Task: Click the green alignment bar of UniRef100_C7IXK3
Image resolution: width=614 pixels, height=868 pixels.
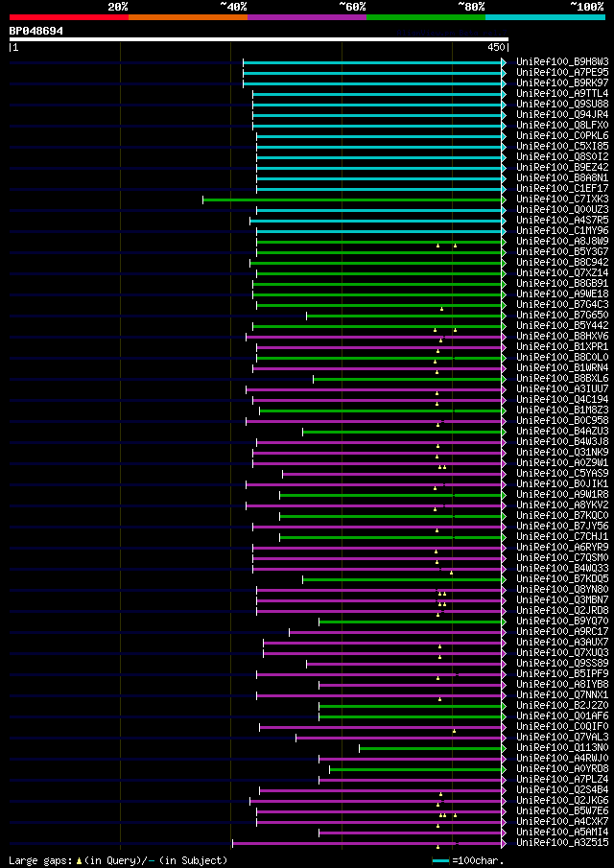Action: click(352, 199)
